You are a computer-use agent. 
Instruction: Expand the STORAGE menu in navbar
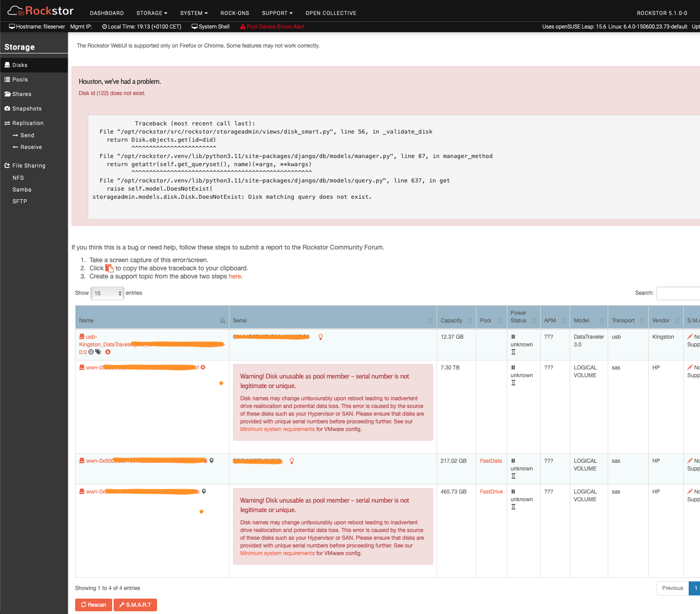pos(152,13)
